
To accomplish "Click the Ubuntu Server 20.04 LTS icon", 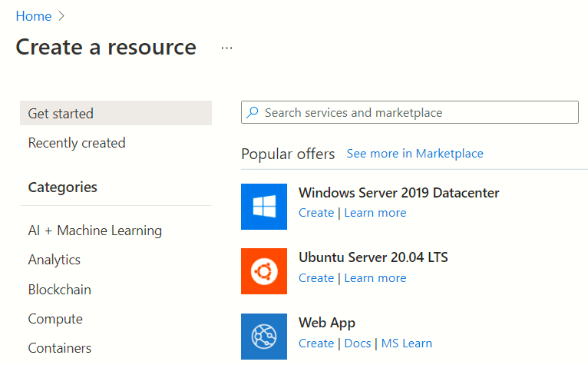I will tap(264, 271).
